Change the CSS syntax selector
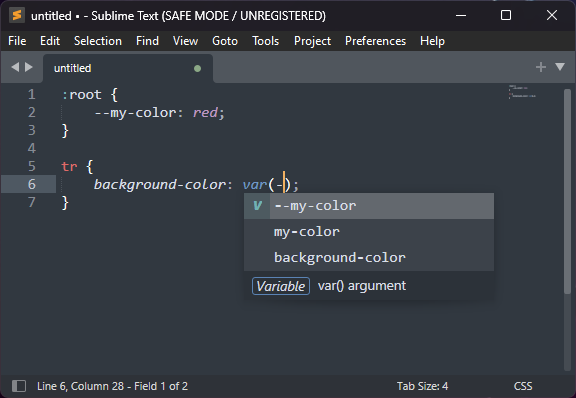This screenshot has height=398, width=576. click(523, 386)
